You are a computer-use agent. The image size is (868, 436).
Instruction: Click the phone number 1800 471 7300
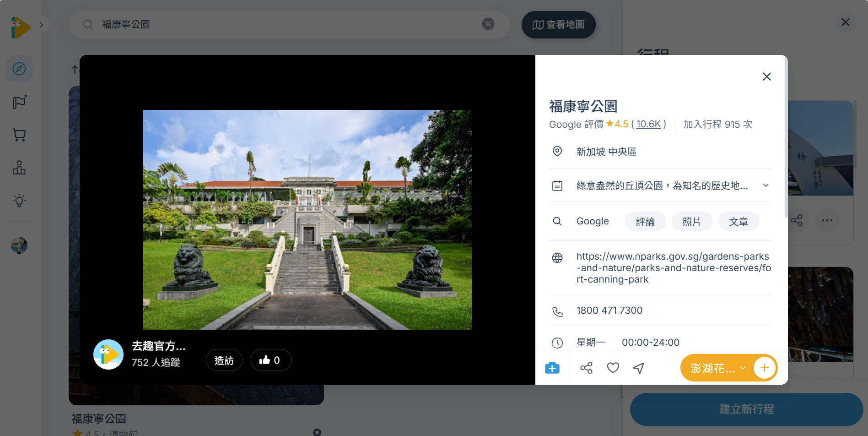click(609, 311)
